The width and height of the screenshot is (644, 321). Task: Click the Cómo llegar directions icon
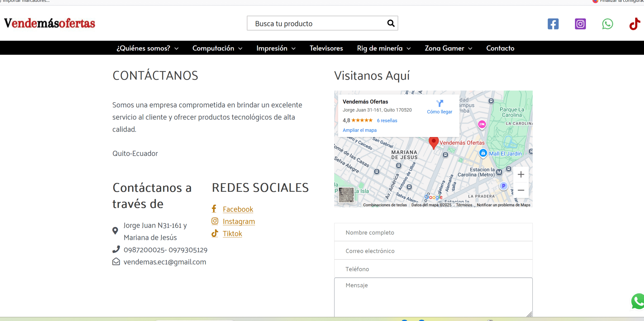pos(439,103)
